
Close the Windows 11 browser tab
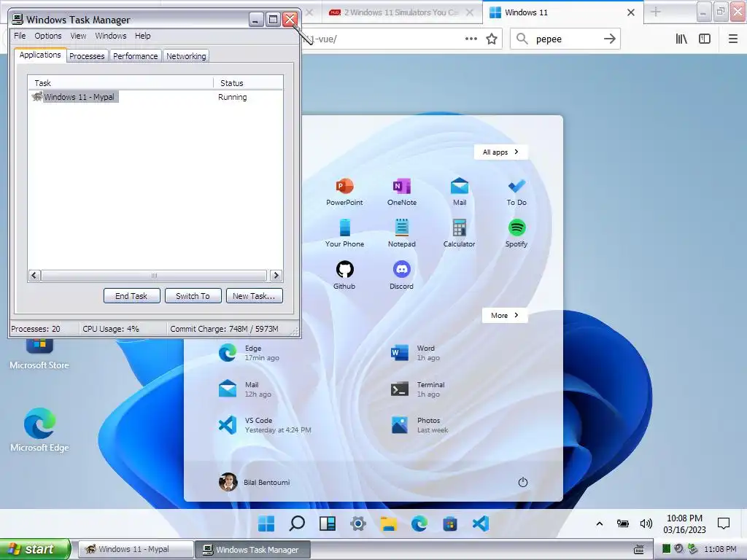[x=631, y=12]
